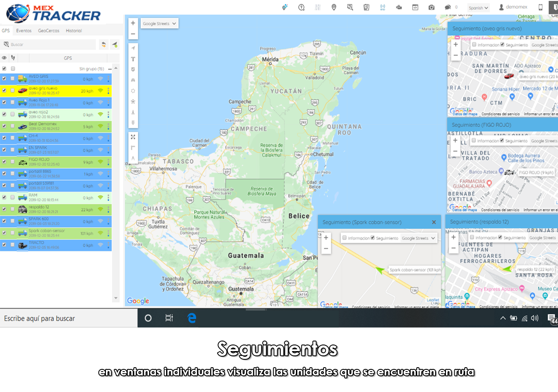
Task: Toggle follow checkbox for aveo gris nuevo
Action: 13,91
